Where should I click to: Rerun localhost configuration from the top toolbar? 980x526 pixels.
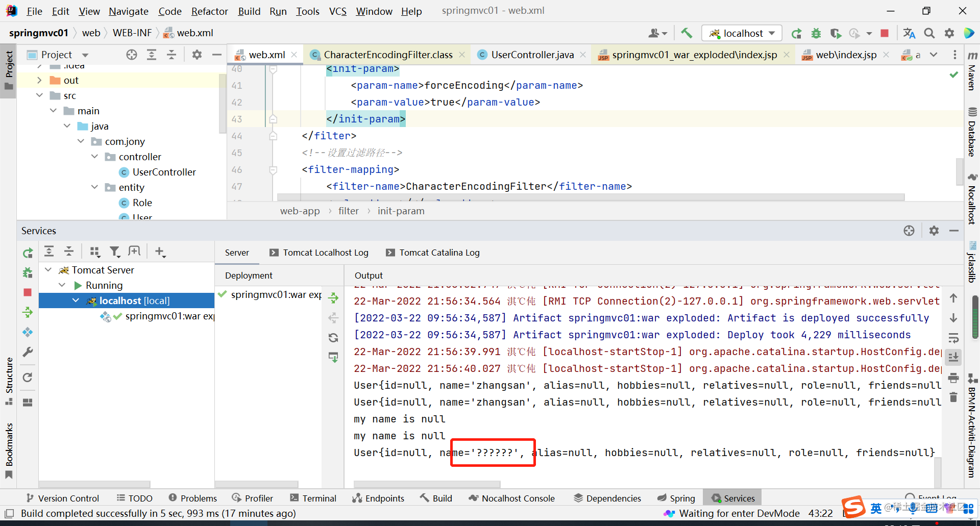[x=796, y=33]
